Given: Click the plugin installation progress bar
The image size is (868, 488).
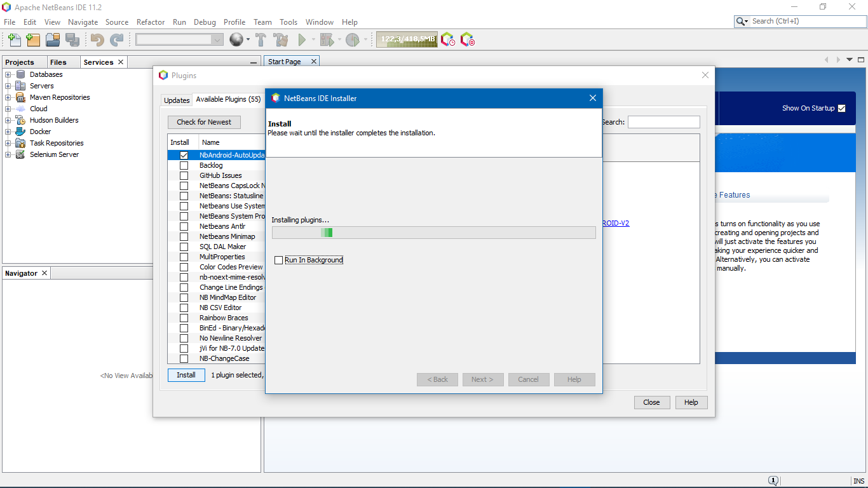Looking at the screenshot, I should click(x=434, y=233).
